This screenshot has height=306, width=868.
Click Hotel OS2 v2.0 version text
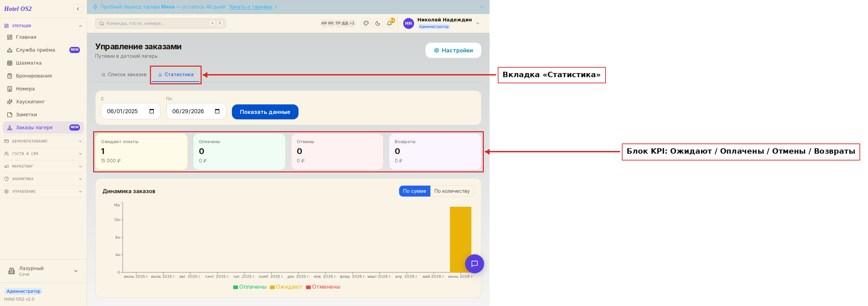click(19, 299)
